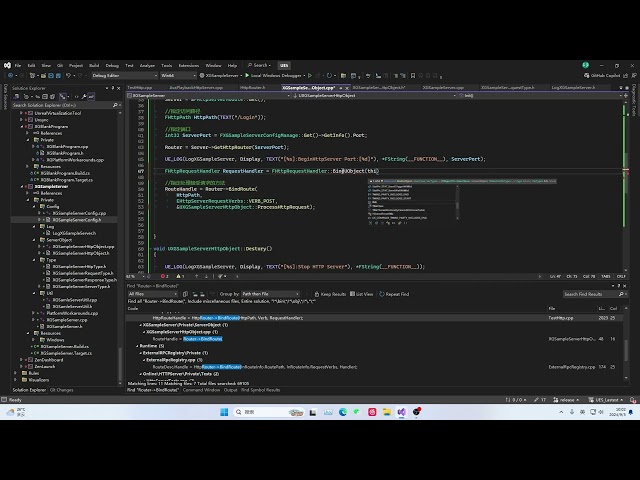Click the Show All Files icon in Solution Explorer
The height and width of the screenshot is (480, 640).
point(53,96)
